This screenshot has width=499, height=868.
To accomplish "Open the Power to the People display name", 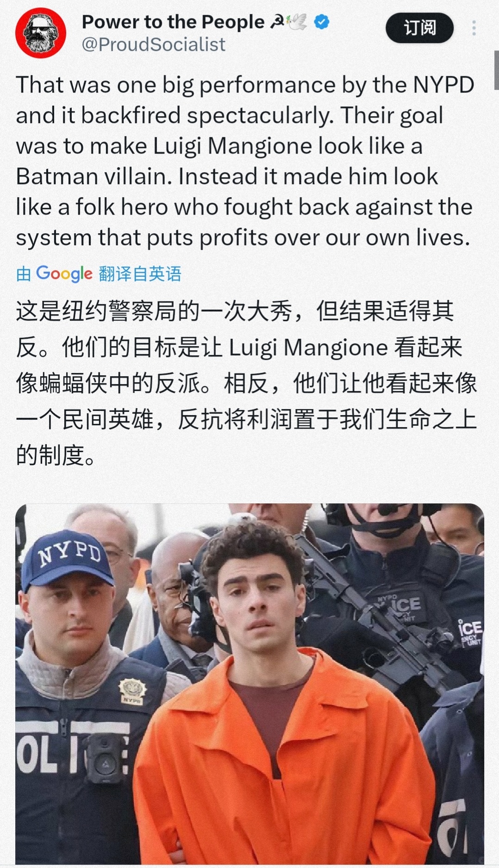I will (173, 22).
